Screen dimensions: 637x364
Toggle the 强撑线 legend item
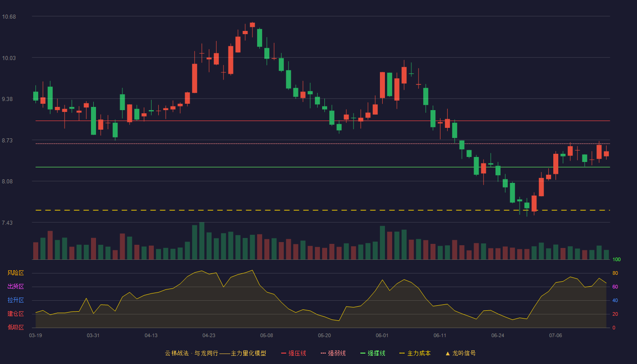(x=373, y=353)
